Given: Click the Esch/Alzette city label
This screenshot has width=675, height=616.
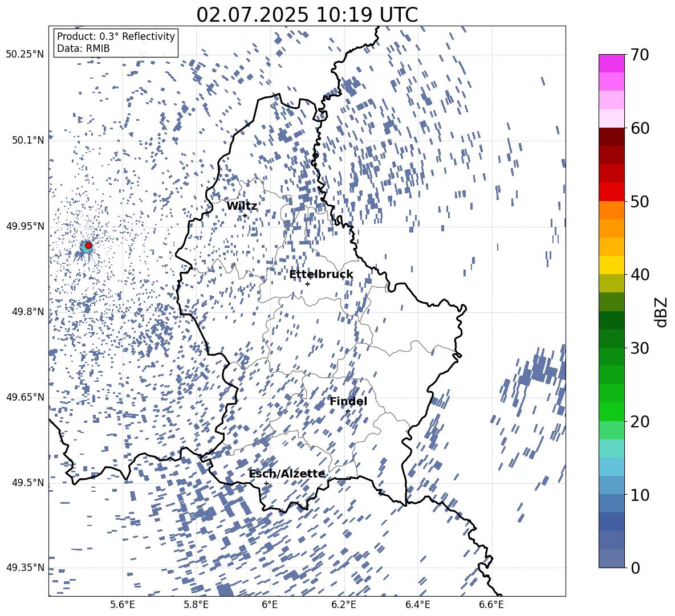Looking at the screenshot, I should 287,474.
